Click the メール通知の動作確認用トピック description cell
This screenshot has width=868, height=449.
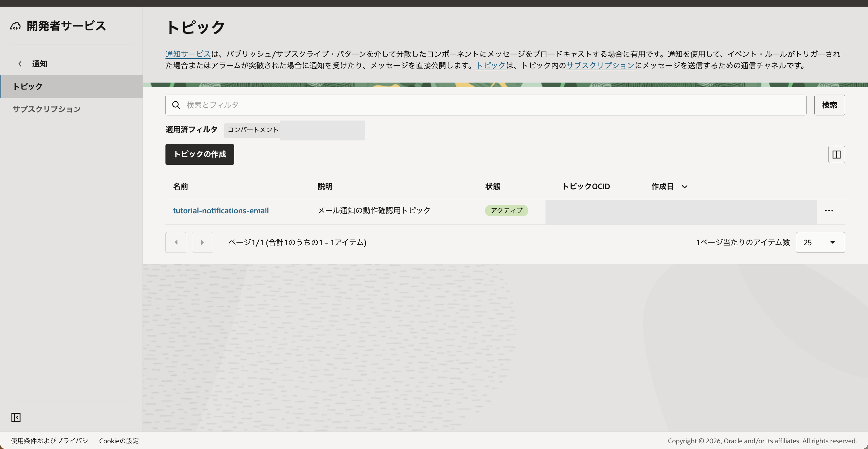tap(374, 211)
